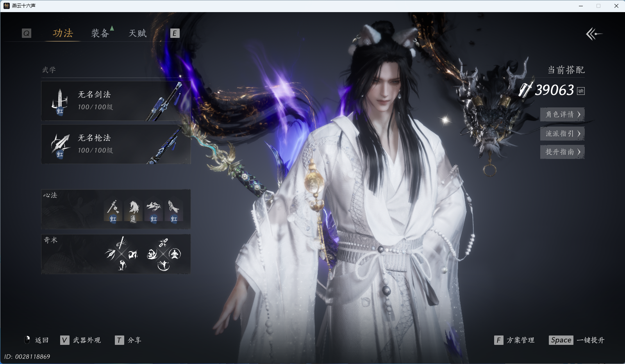Select the flying-dart 奇术 skill icon
Viewport: 625px width, 364px height.
coord(110,254)
